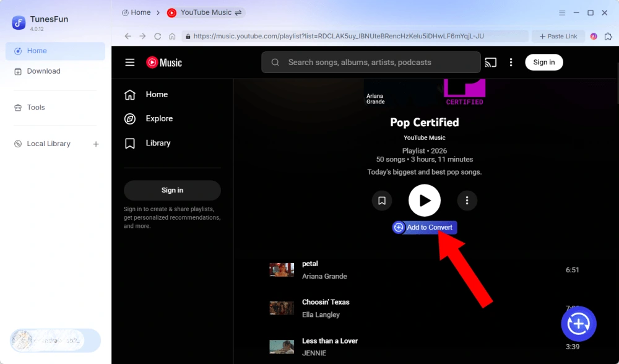Click the YouTube Music logo
Image resolution: width=619 pixels, height=364 pixels.
pyautogui.click(x=164, y=63)
